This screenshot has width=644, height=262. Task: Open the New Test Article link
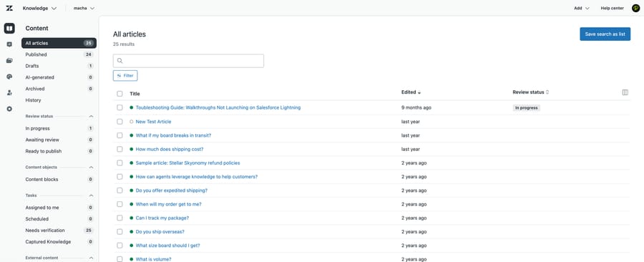(x=154, y=122)
